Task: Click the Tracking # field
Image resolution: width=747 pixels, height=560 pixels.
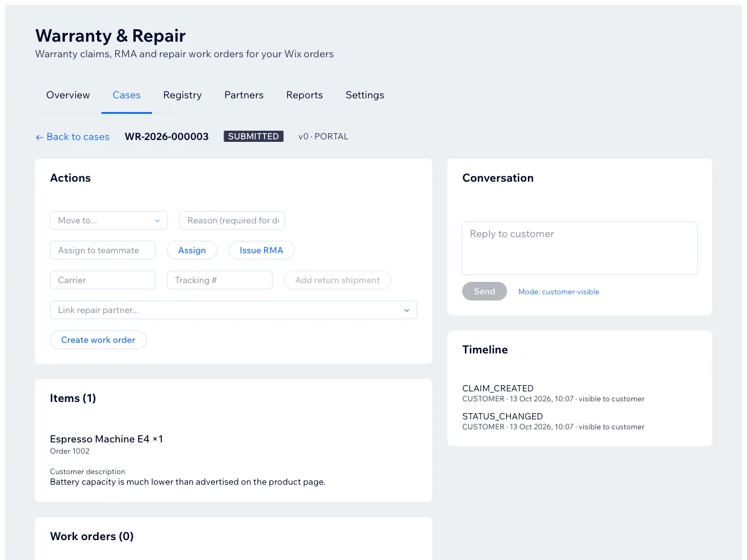Action: 220,280
